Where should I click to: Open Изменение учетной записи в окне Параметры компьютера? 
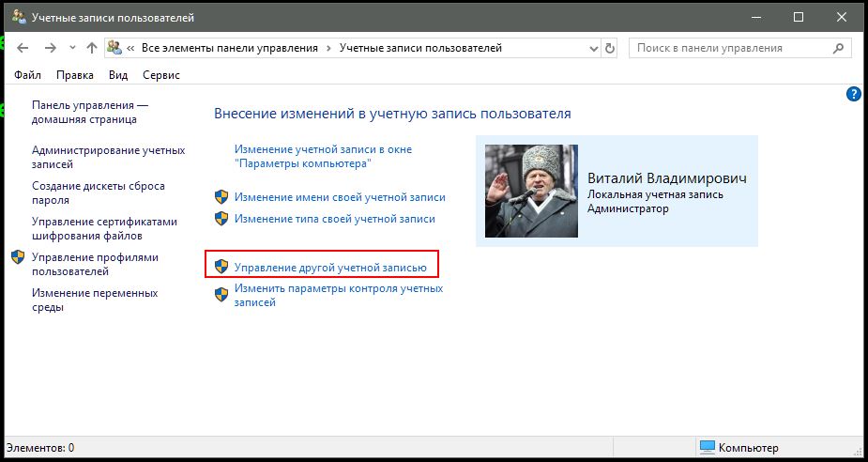coord(324,156)
